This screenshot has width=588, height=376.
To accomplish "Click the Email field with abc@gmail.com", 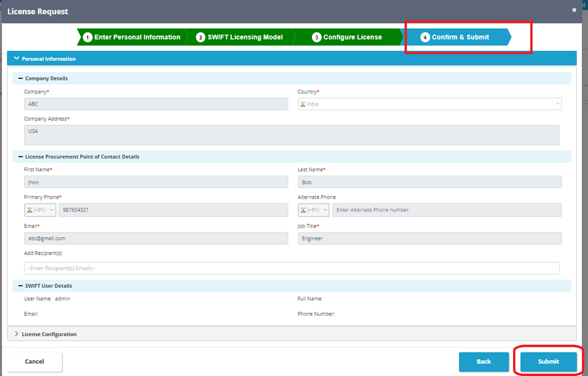I will [x=156, y=239].
